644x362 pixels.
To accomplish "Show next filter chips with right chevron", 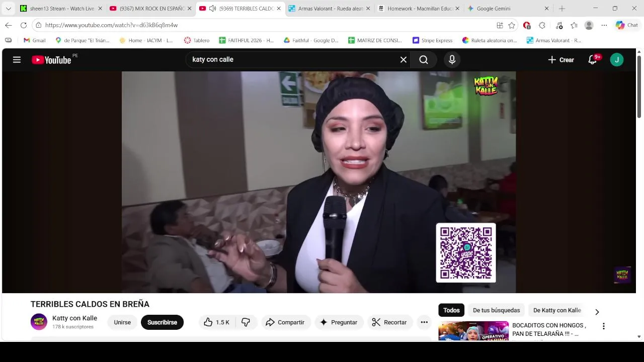I will coord(597,312).
